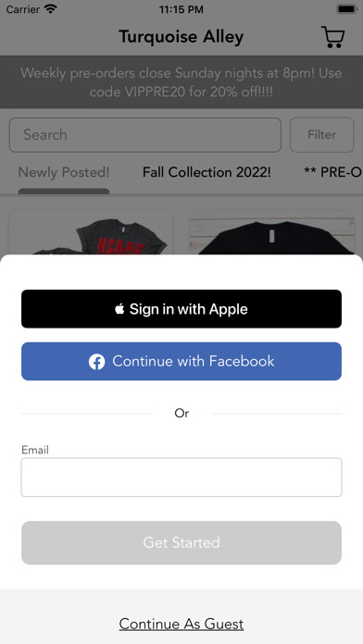Tap the pre-orders VIPPRE20 promo banner
Screen dimensions: 363x644
tap(181, 82)
